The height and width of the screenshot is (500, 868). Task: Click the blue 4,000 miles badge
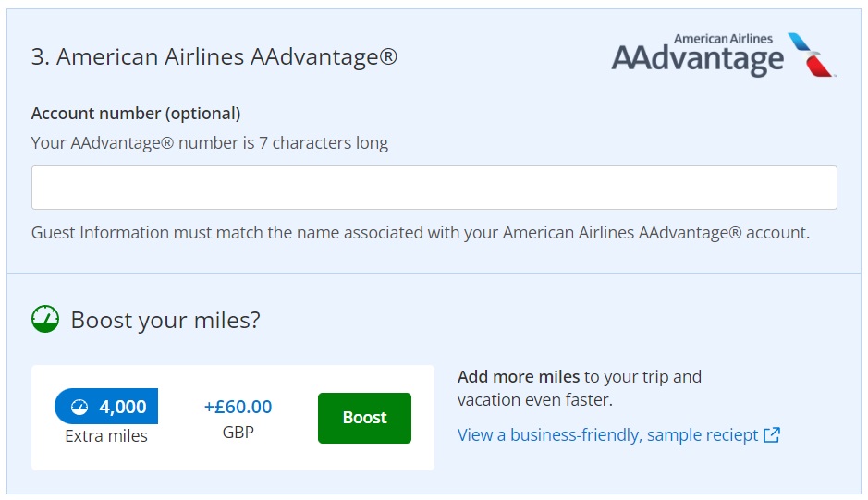click(x=106, y=407)
